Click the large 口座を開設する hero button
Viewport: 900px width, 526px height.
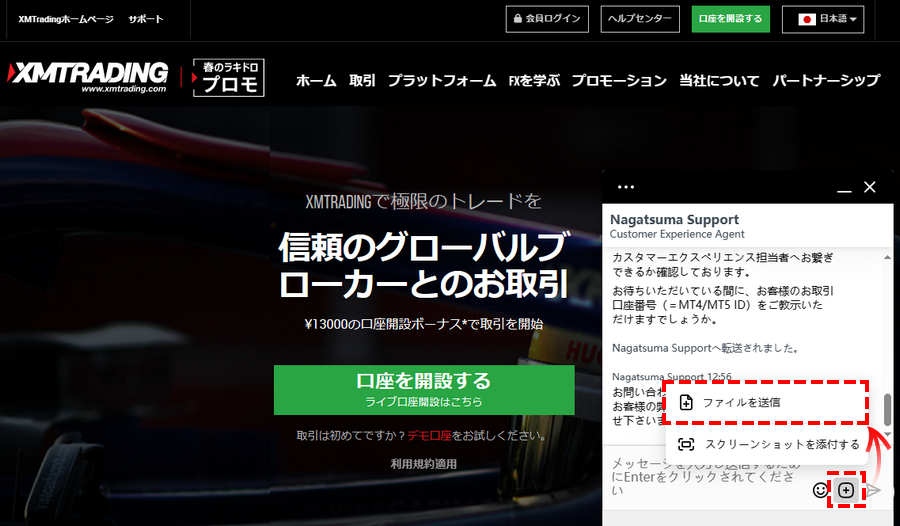point(424,390)
